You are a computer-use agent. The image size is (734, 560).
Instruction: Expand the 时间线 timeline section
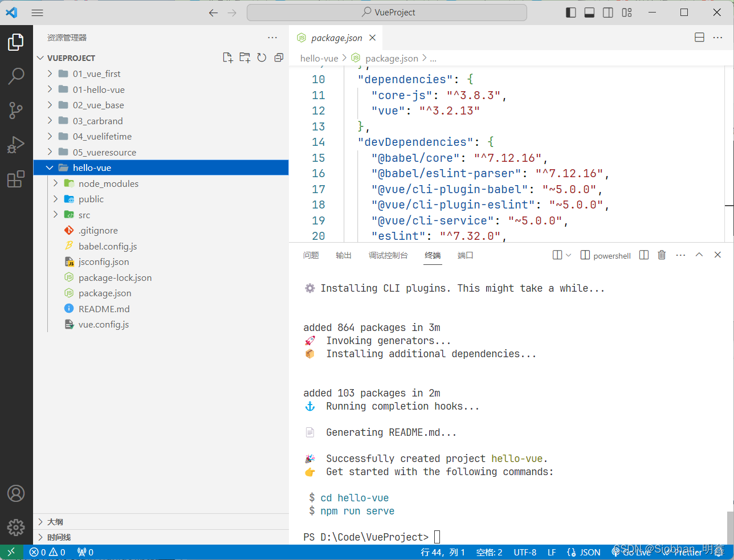point(161,537)
